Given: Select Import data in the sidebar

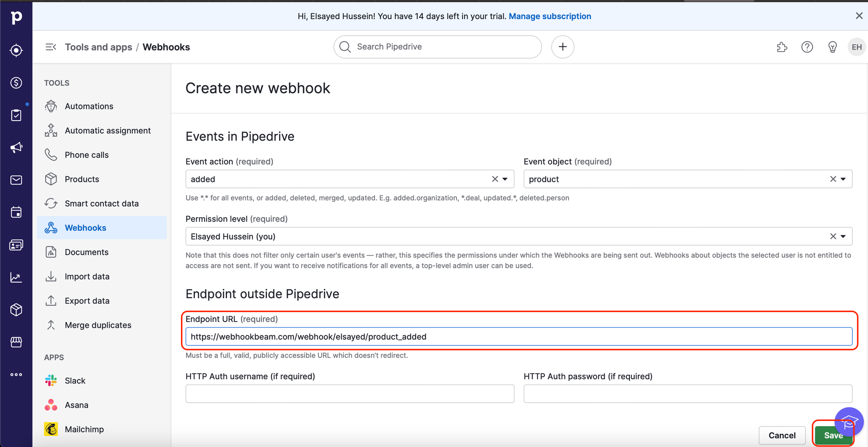Looking at the screenshot, I should [87, 276].
